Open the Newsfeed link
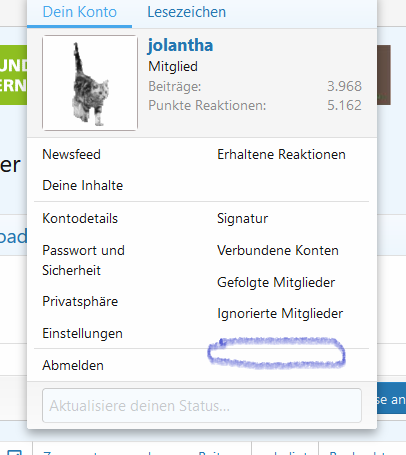This screenshot has width=406, height=455. [x=71, y=155]
